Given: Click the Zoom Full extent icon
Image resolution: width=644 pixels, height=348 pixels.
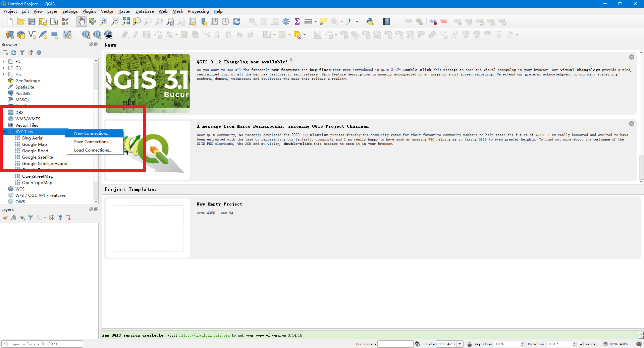Looking at the screenshot, I should coord(126,22).
